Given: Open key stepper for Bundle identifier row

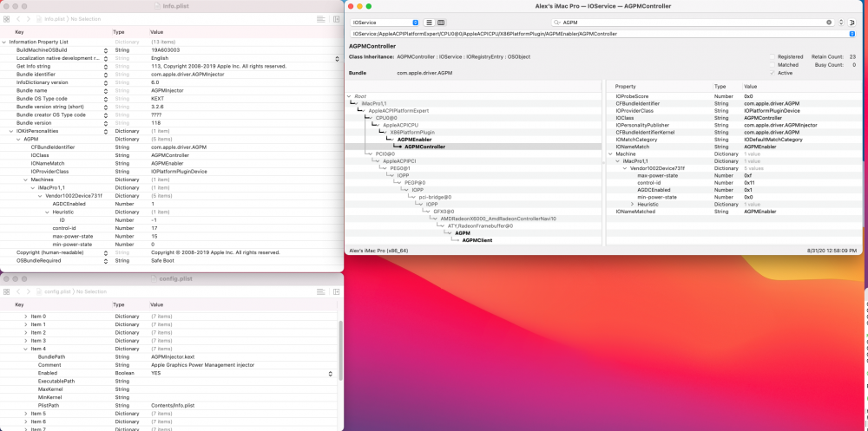Looking at the screenshot, I should tap(106, 74).
